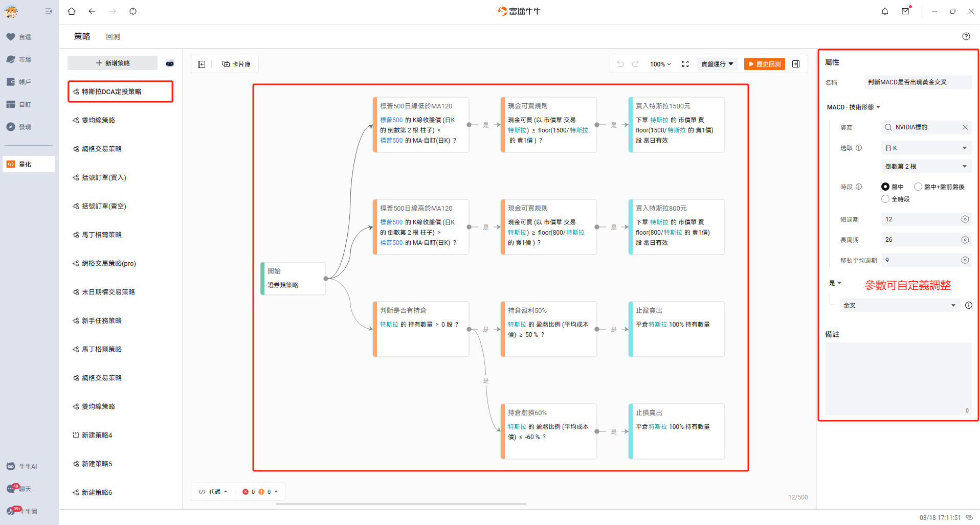Screen dimensions: 980x525
Task: Expand the error and warning counter
Action: 260,492
